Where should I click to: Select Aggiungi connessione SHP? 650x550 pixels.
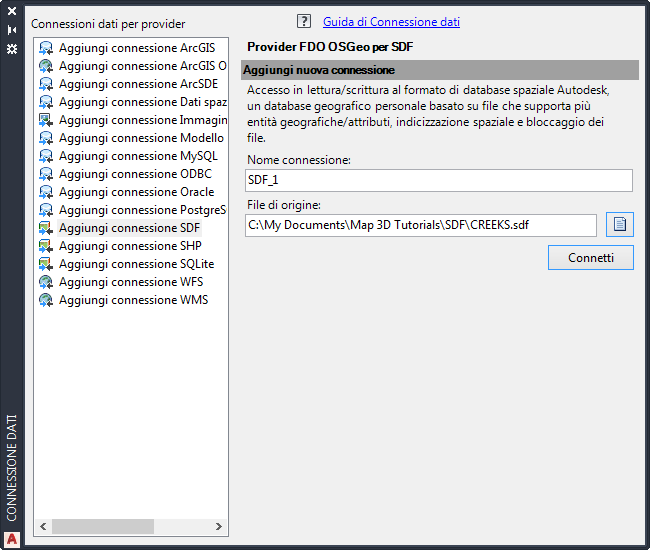tap(130, 246)
